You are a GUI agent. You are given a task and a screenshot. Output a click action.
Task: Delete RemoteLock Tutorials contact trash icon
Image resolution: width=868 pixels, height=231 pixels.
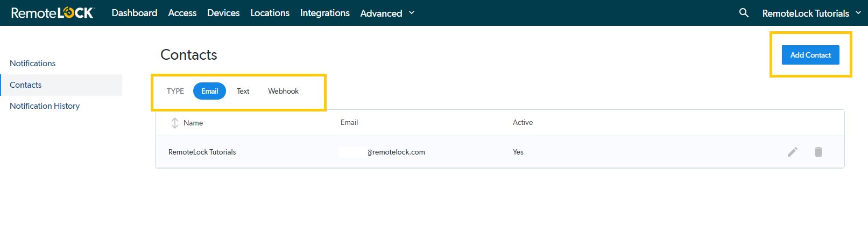coord(818,152)
